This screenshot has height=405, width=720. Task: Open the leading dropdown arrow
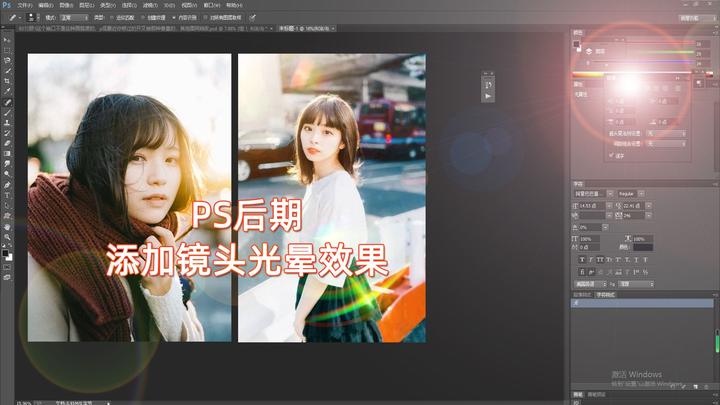pyautogui.click(x=648, y=206)
